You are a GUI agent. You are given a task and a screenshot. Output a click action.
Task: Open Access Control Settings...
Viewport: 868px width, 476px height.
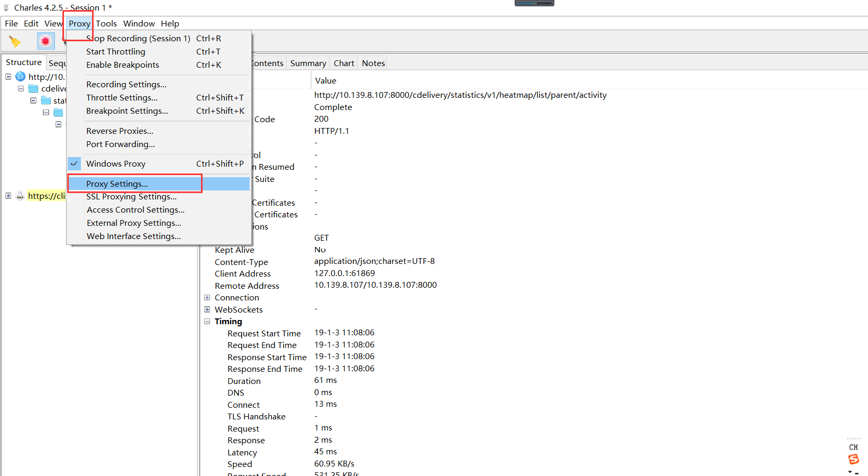pyautogui.click(x=159, y=209)
